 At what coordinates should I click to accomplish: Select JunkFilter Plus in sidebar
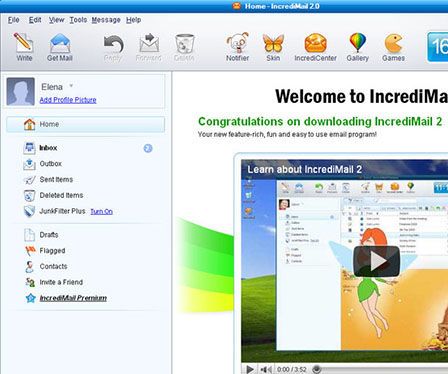[x=62, y=211]
